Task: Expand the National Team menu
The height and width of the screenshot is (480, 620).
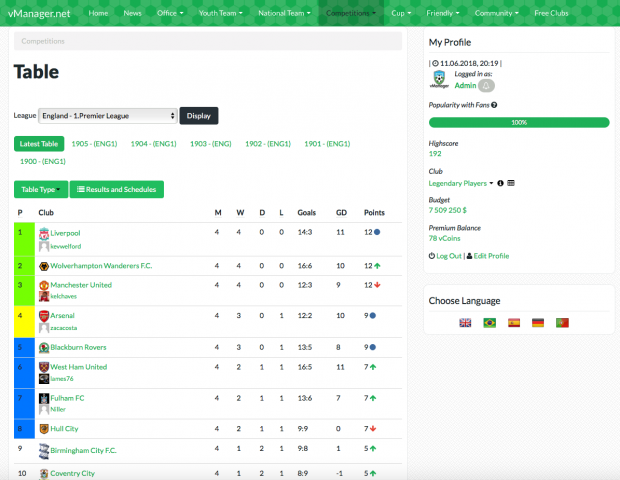Action: [284, 13]
